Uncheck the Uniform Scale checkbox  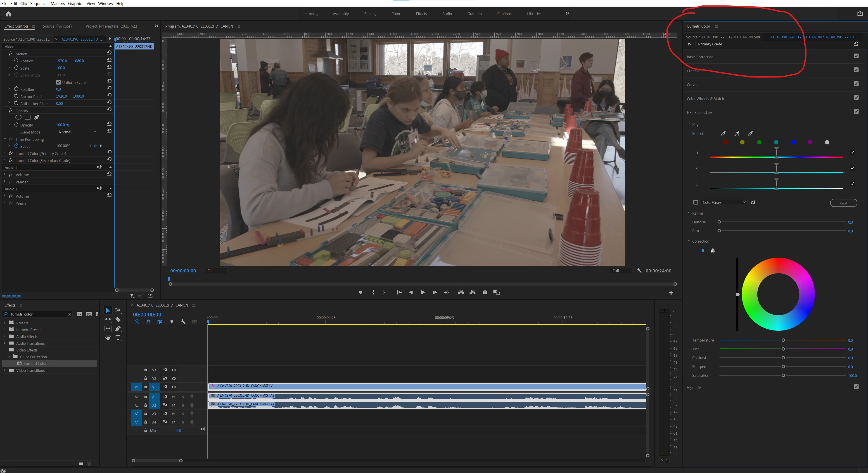point(58,82)
